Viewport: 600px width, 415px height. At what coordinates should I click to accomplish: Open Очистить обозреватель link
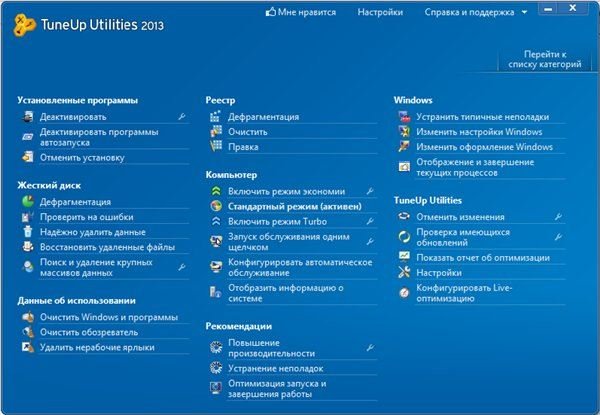pos(89,332)
